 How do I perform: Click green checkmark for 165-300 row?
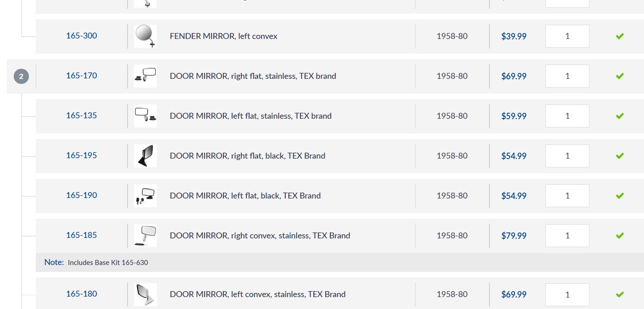coord(620,36)
